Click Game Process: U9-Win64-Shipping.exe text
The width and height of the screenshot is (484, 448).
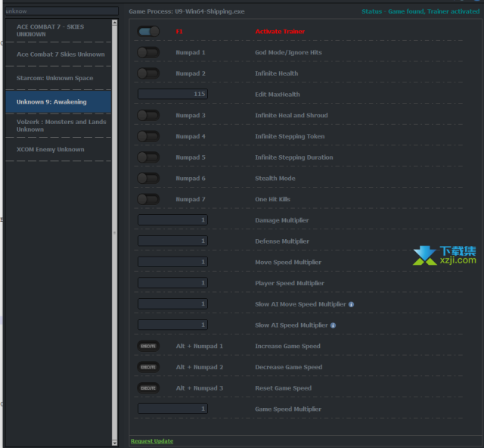click(187, 11)
